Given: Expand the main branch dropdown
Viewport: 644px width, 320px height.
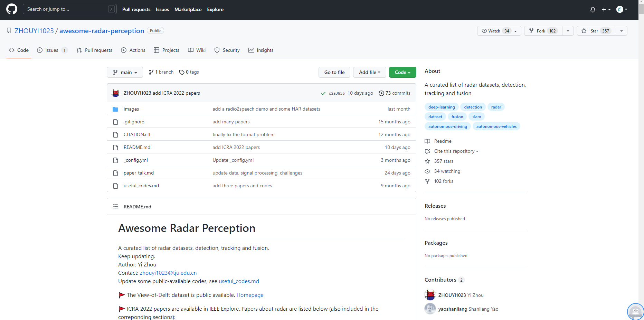Looking at the screenshot, I should click(125, 72).
